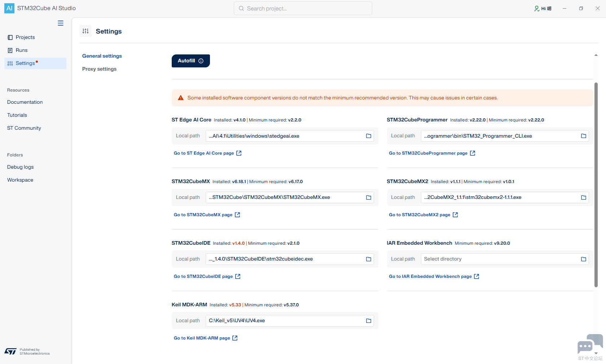606x364 pixels.
Task: Switch to Proxy settings tab
Action: point(99,69)
